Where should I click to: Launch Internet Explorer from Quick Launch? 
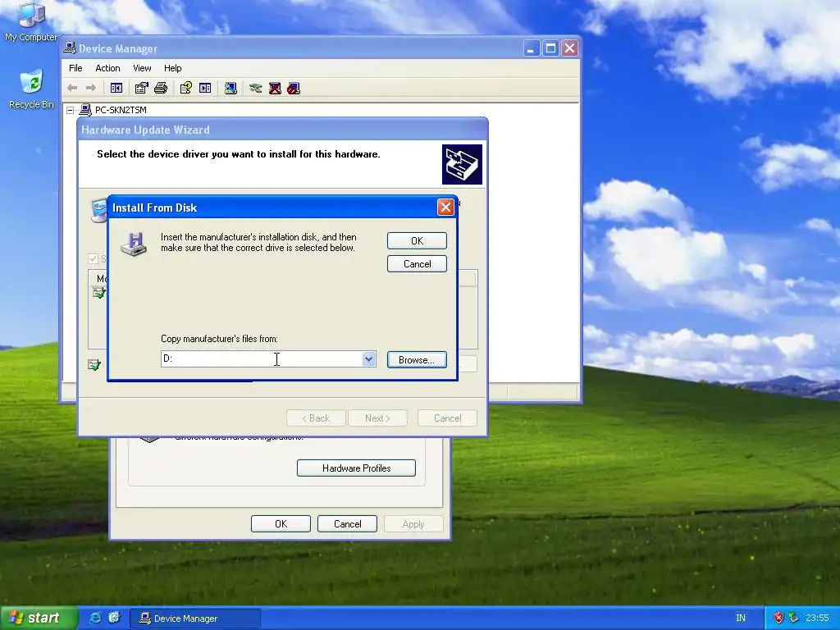click(x=95, y=618)
